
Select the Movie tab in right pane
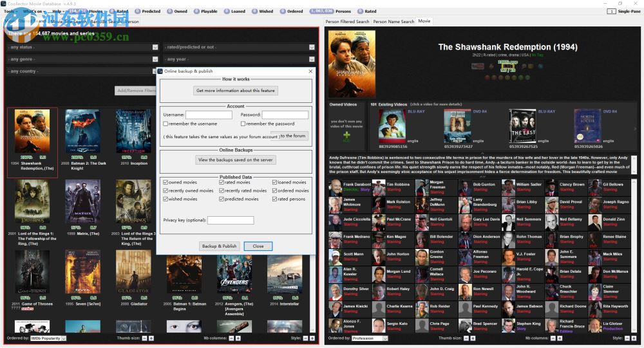click(424, 21)
